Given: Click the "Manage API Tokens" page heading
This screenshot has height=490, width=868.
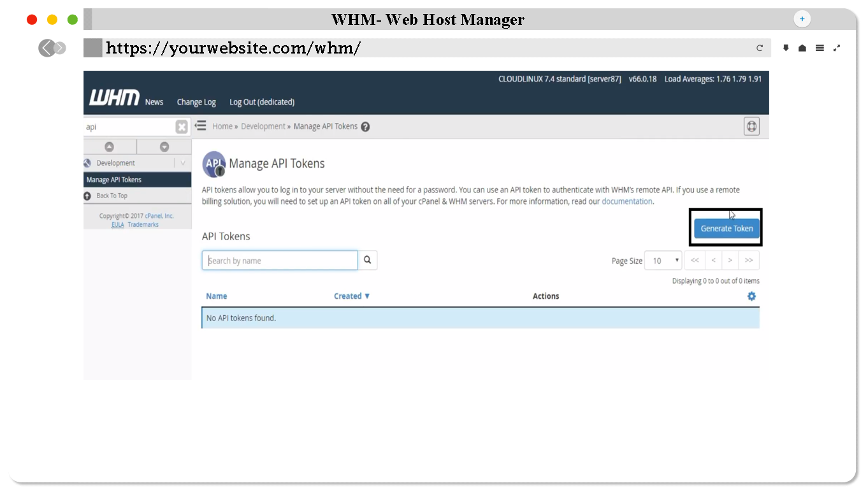Looking at the screenshot, I should click(277, 164).
